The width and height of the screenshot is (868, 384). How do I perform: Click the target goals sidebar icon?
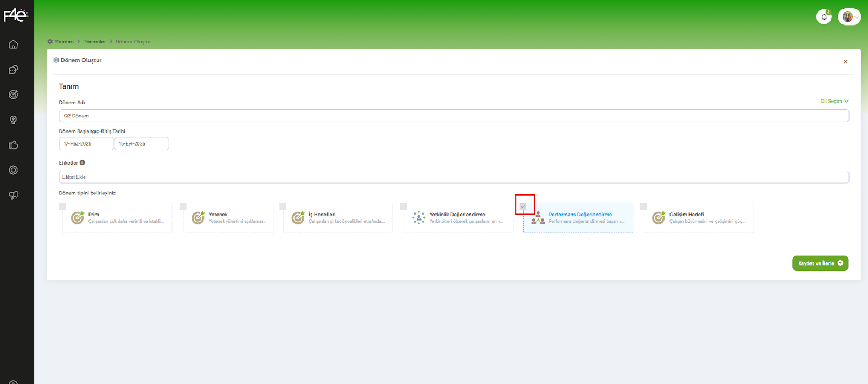pyautogui.click(x=14, y=95)
